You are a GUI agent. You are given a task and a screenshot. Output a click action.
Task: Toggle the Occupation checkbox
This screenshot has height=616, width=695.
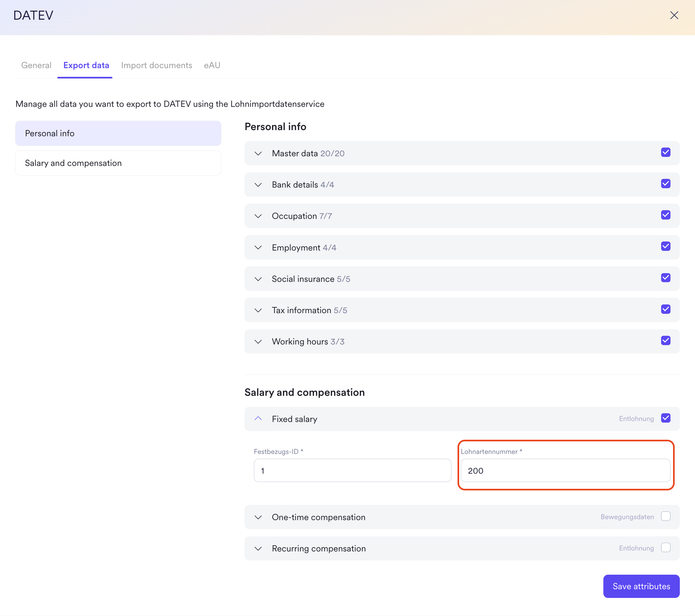pyautogui.click(x=665, y=215)
